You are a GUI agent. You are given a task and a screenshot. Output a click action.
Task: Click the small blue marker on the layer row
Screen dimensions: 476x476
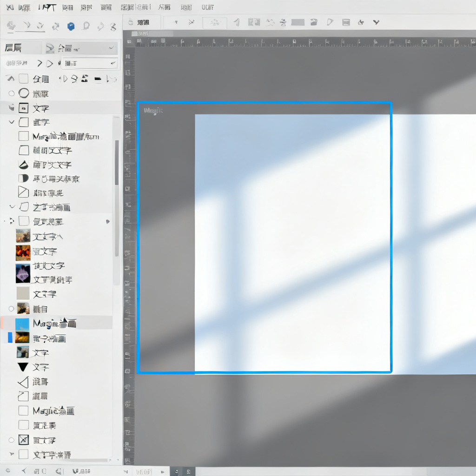coord(108,222)
